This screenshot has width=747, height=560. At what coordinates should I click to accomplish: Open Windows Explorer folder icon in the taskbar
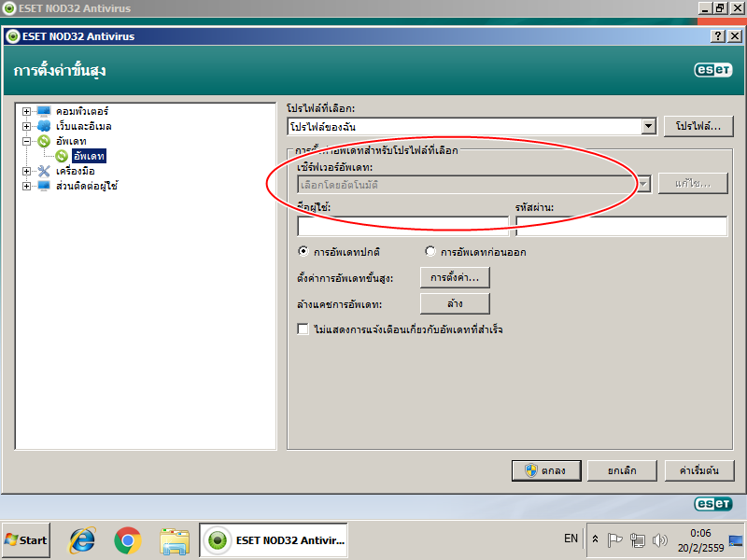pos(175,540)
